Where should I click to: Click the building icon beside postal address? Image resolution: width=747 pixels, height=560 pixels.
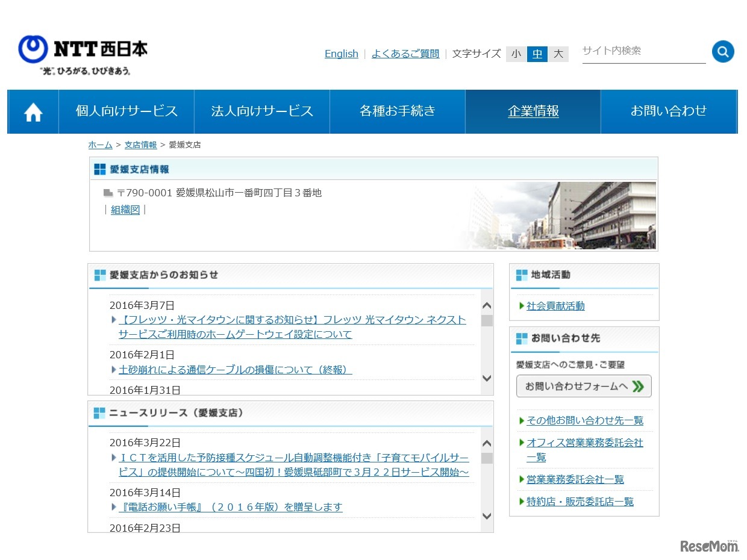pos(107,192)
